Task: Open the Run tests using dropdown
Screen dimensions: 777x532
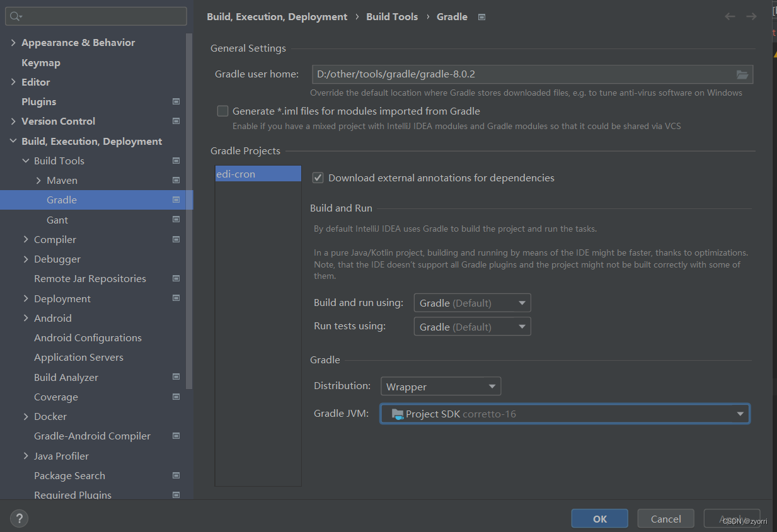Action: [x=472, y=327]
